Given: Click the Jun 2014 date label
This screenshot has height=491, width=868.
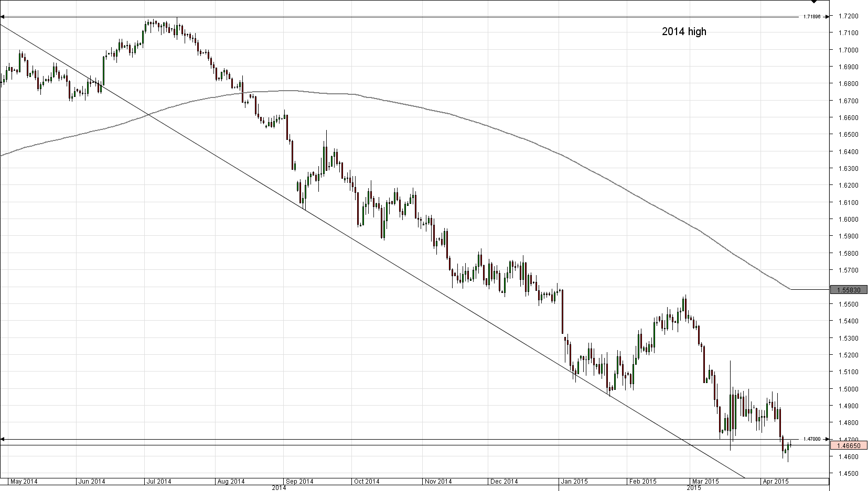Looking at the screenshot, I should pos(91,481).
